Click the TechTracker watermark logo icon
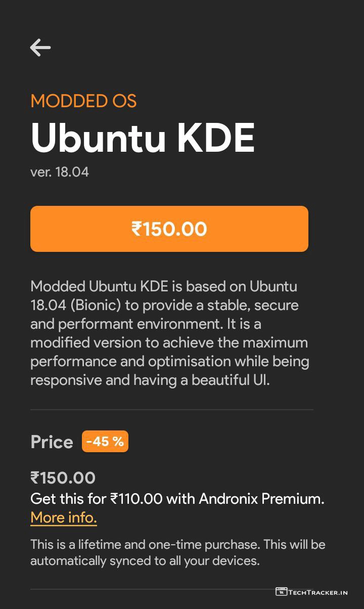This screenshot has height=609, width=364. [281, 591]
